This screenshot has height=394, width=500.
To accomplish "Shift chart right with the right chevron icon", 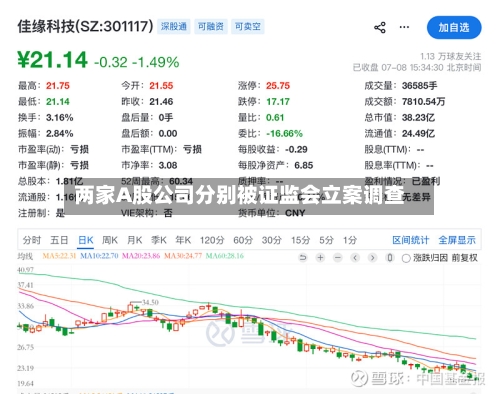I will [x=372, y=258].
